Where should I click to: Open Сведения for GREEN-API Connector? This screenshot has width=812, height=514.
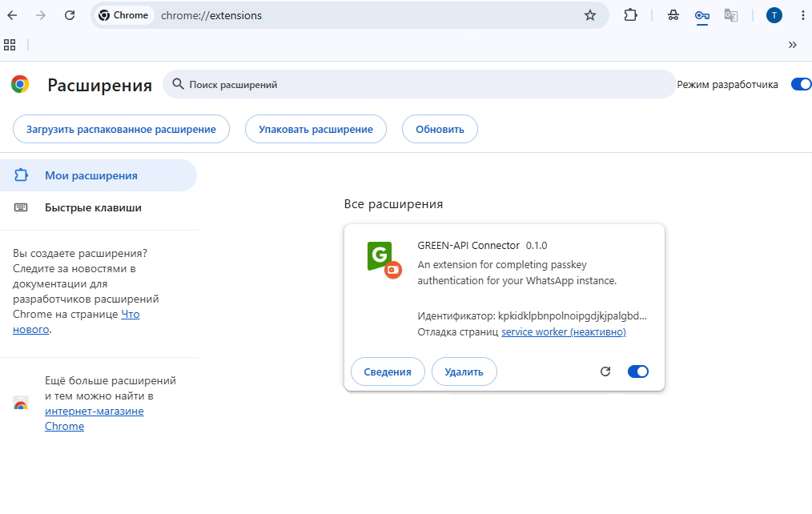(388, 371)
